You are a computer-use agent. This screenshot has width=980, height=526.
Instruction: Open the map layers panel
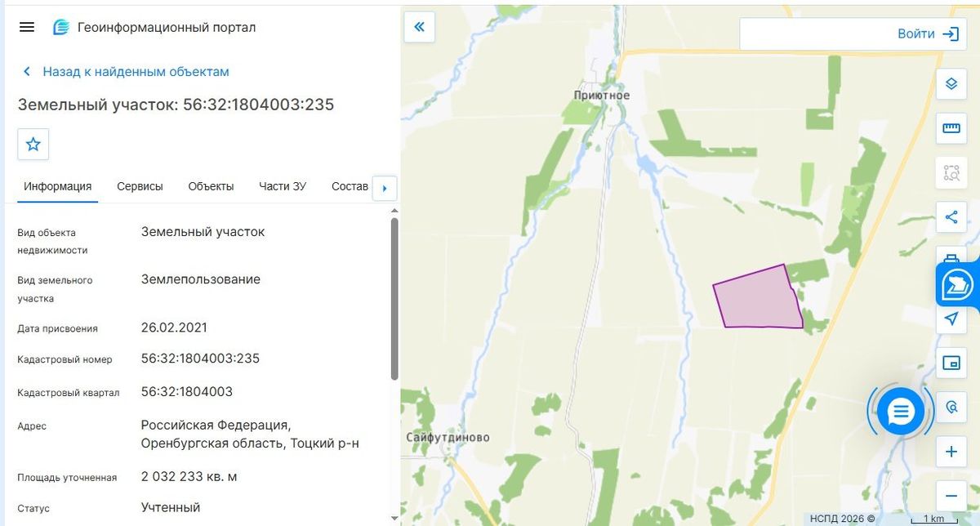(951, 84)
